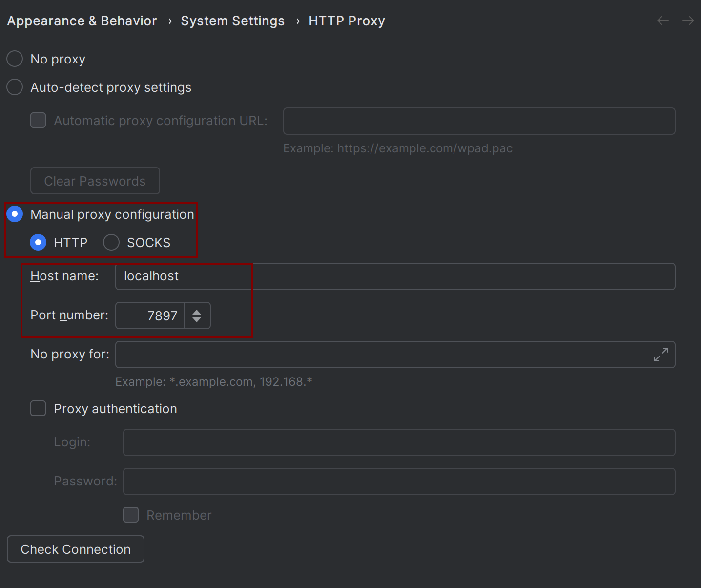This screenshot has width=701, height=588.
Task: Increase the port number with up arrow
Action: click(x=197, y=312)
